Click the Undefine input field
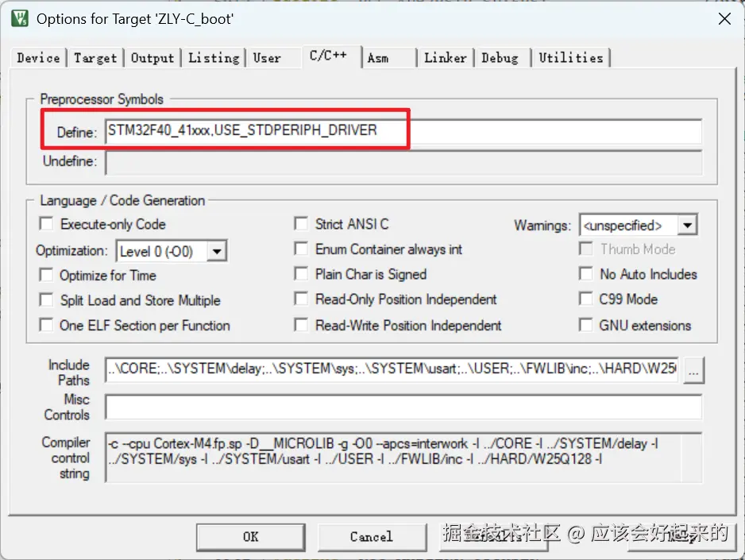Image resolution: width=745 pixels, height=560 pixels. (x=403, y=163)
